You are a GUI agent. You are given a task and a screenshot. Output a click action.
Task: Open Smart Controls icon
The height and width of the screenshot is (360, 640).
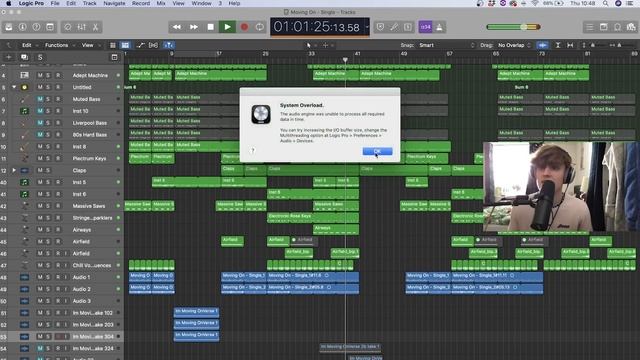tap(68, 27)
